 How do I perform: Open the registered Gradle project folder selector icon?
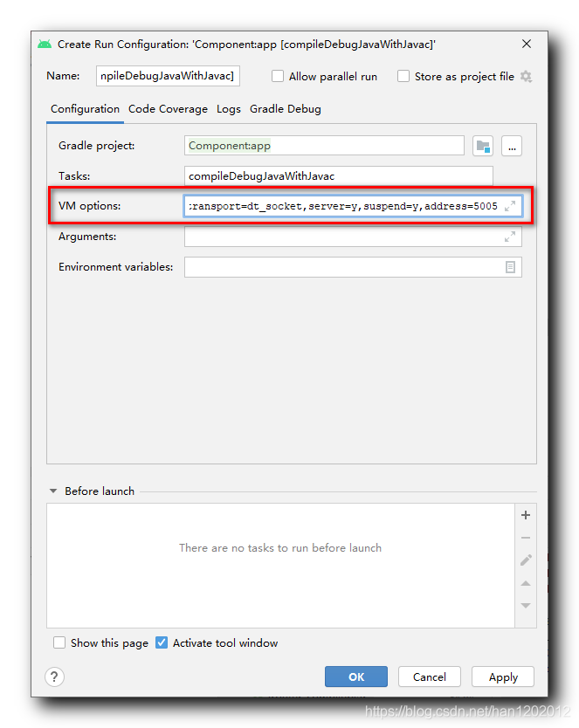coord(483,147)
